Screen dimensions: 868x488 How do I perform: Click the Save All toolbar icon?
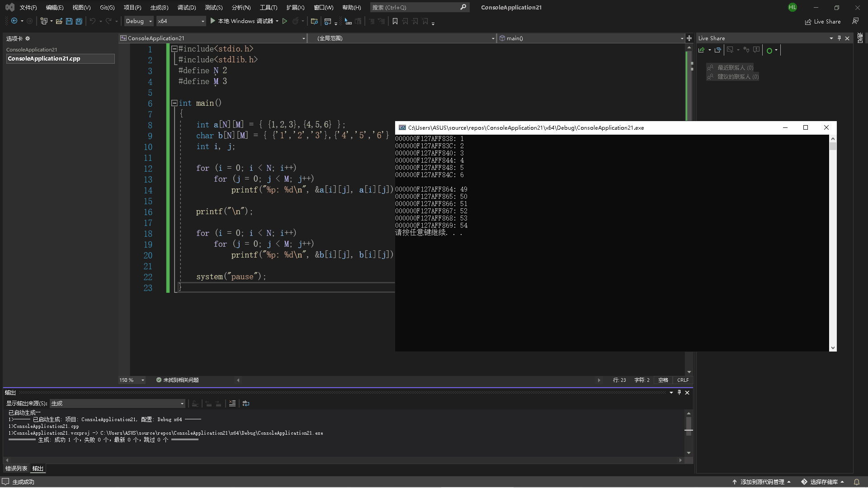[x=79, y=21]
